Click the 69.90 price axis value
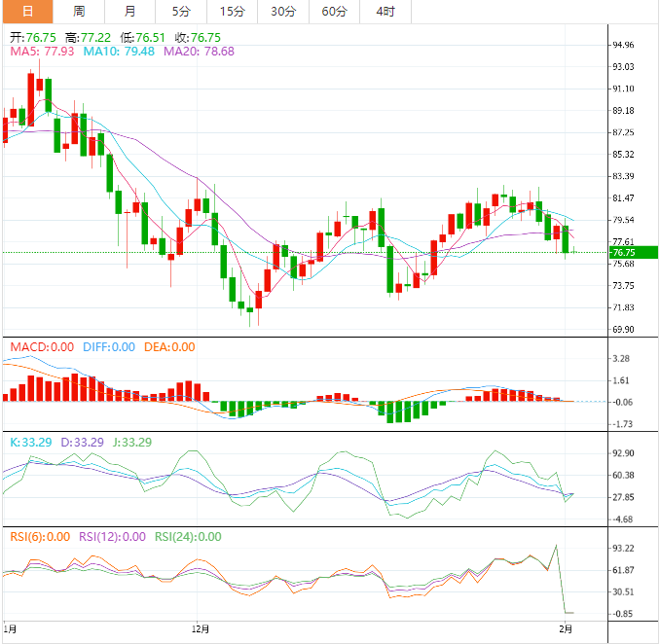660x644 pixels. [623, 330]
